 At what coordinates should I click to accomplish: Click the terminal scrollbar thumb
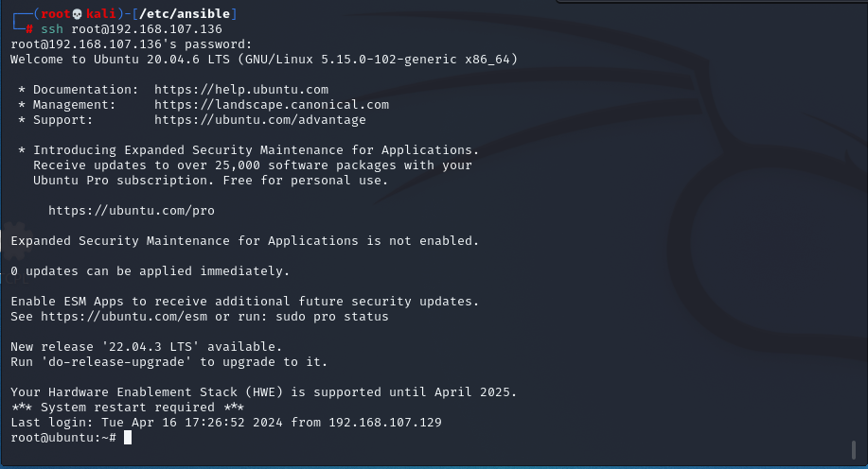click(x=854, y=450)
